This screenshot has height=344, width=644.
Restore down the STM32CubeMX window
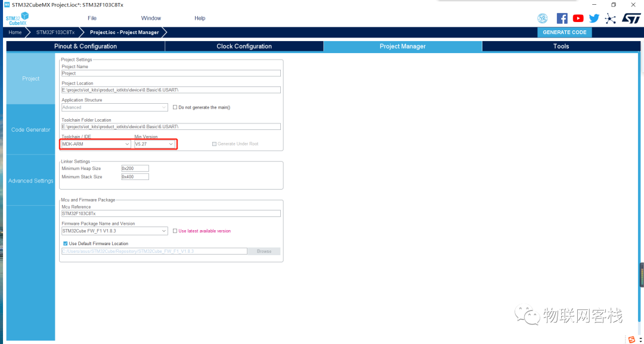614,5
